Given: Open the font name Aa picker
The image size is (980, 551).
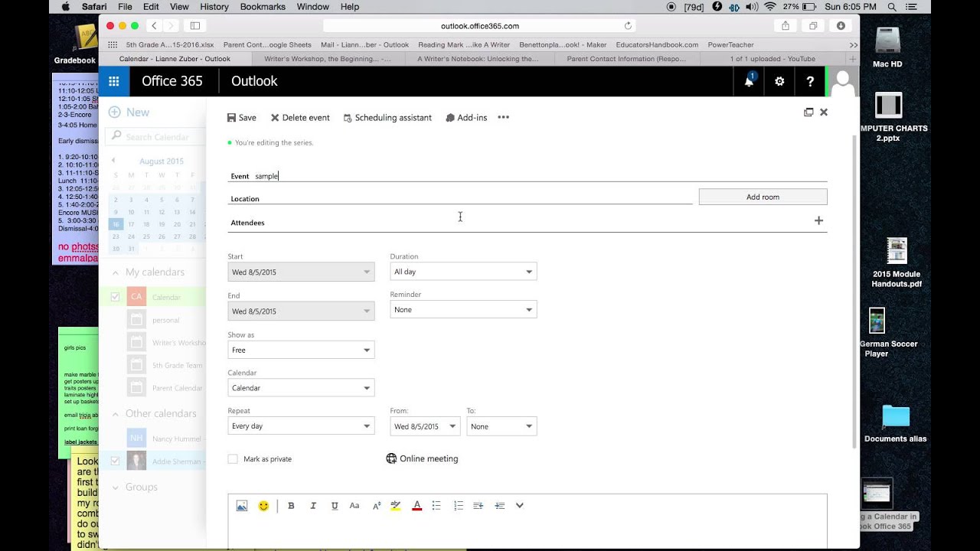Looking at the screenshot, I should click(x=354, y=506).
